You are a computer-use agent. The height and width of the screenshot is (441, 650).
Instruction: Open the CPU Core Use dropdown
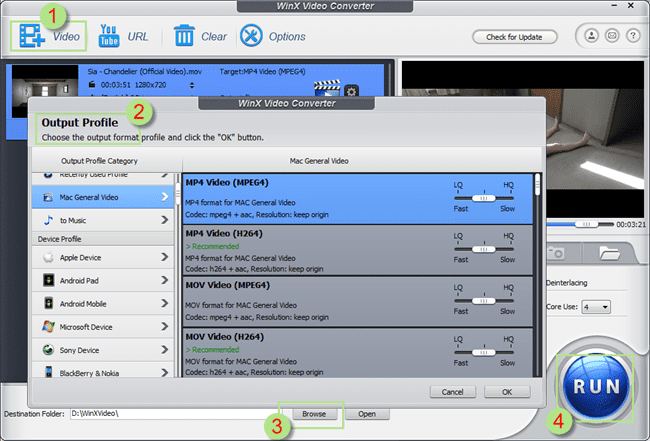(596, 307)
